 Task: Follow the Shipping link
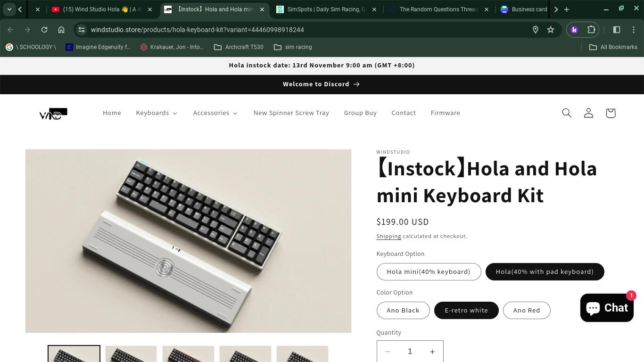tap(388, 236)
